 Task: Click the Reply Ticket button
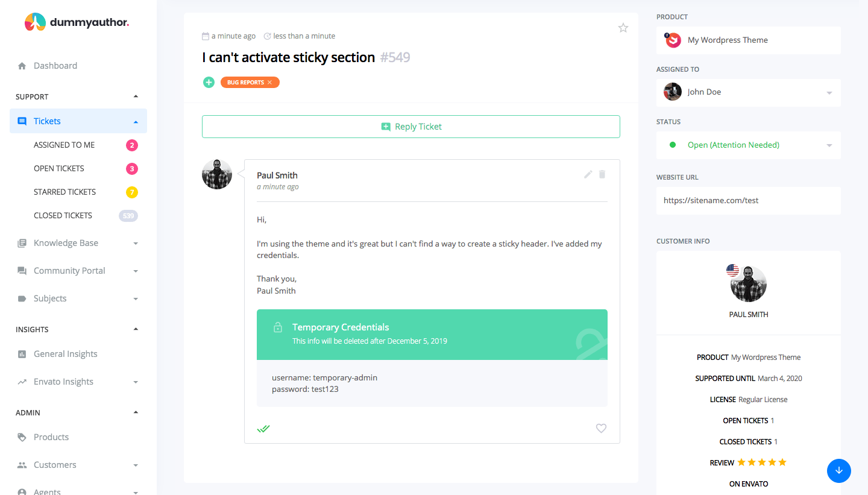click(411, 127)
